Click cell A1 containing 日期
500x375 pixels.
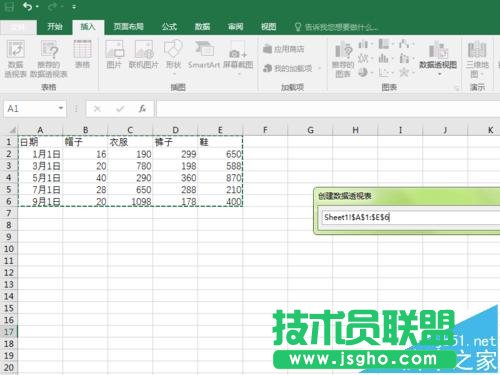pyautogui.click(x=40, y=142)
